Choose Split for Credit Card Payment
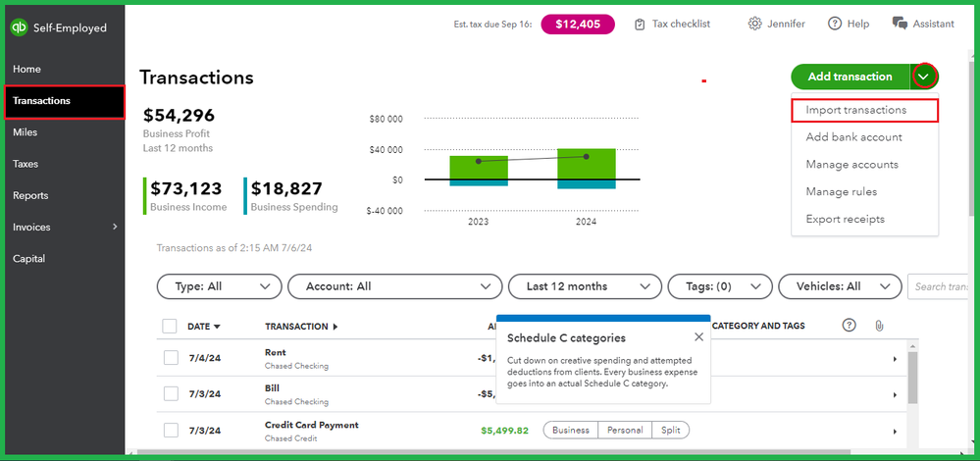The image size is (980, 461). pyautogui.click(x=671, y=430)
